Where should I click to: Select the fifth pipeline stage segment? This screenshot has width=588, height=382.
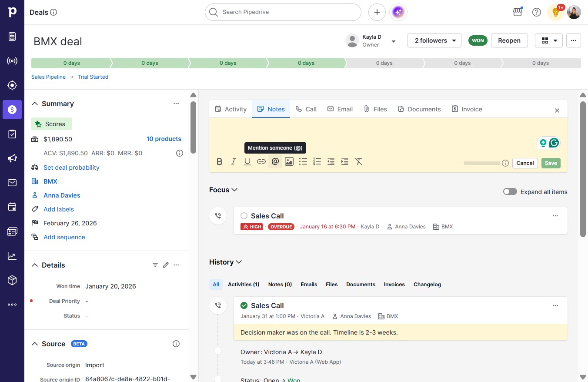(385, 63)
